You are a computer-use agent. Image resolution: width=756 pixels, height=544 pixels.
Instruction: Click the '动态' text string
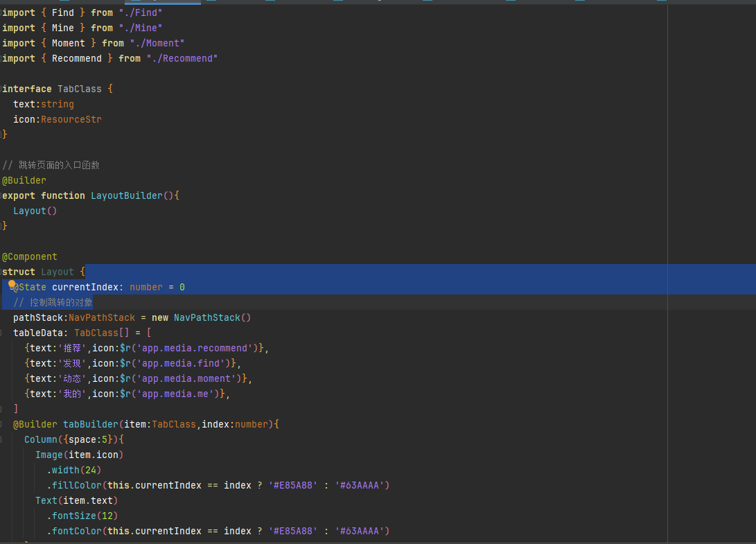72,378
